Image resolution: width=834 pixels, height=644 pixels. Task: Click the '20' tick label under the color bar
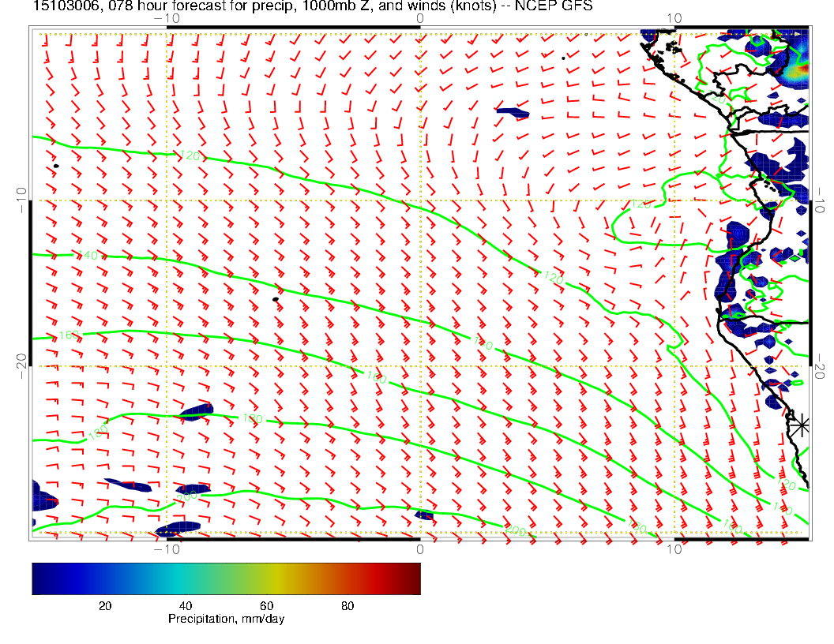105,606
